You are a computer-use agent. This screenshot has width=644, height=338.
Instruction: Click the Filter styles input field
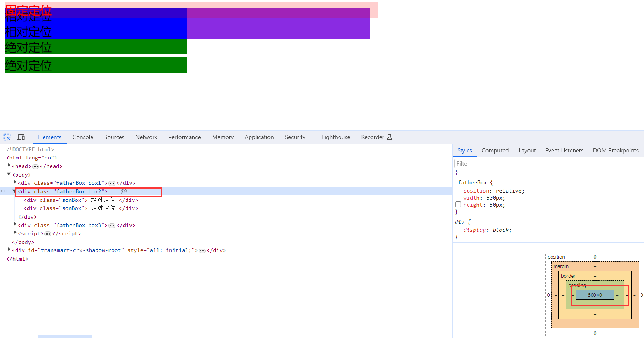[x=548, y=164]
